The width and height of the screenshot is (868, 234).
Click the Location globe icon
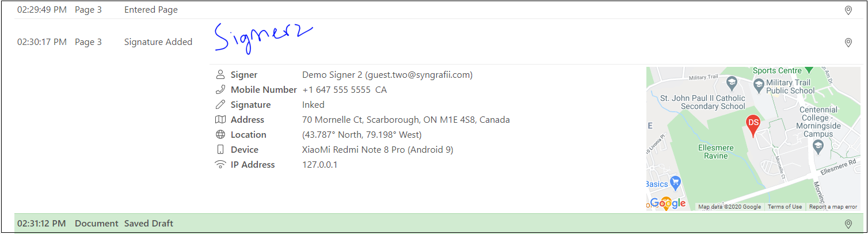click(220, 135)
